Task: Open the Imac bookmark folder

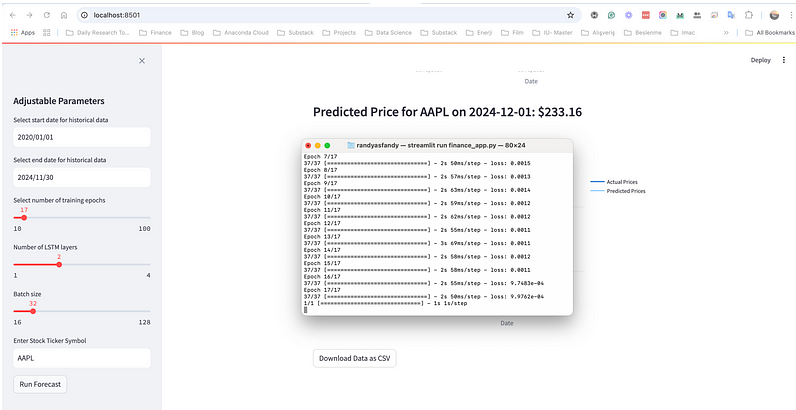Action: coord(682,32)
